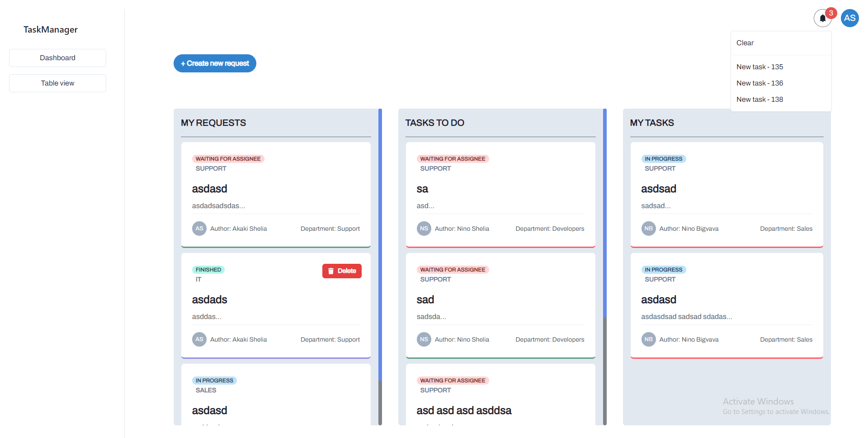Click the AS user profile avatar

coord(849,18)
